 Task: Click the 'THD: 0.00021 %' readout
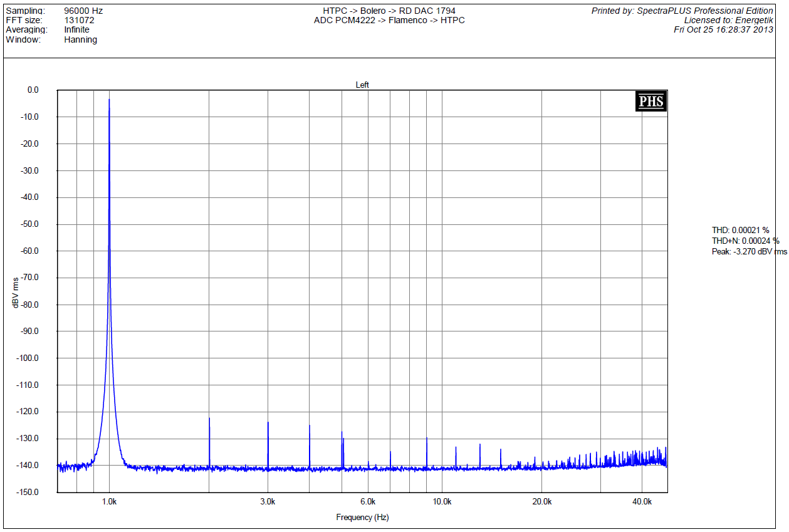pyautogui.click(x=740, y=230)
